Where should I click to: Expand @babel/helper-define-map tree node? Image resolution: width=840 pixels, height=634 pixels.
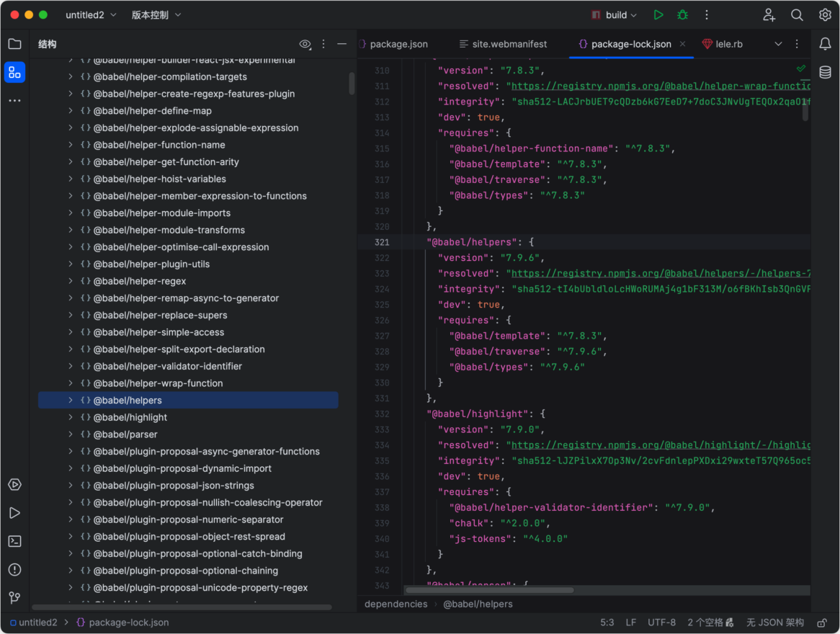click(x=71, y=111)
